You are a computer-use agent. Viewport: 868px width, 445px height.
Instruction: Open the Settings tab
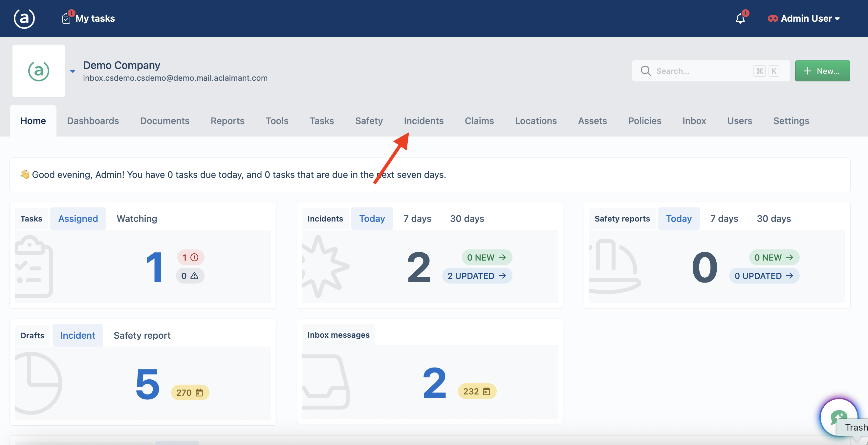tap(791, 120)
